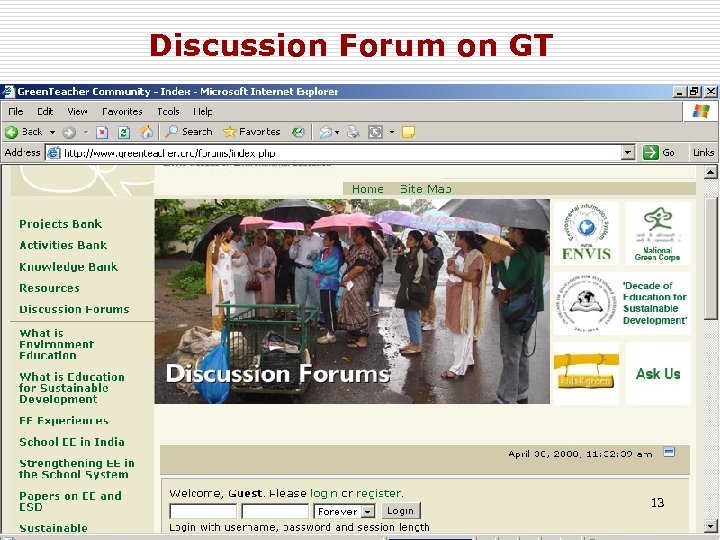Refresh the page with the Refresh icon
Screen dimensions: 720x540
(124, 132)
